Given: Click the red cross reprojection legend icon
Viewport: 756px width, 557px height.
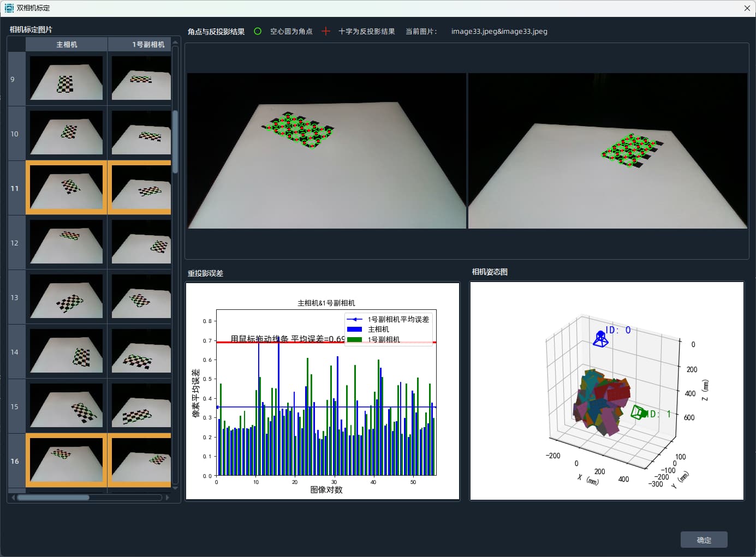Looking at the screenshot, I should pyautogui.click(x=326, y=32).
